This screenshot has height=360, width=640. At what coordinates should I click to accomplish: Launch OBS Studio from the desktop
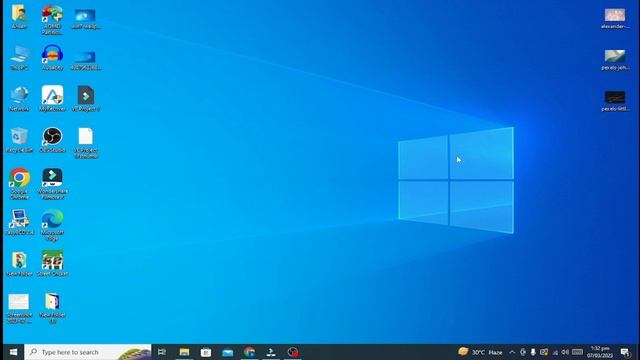pyautogui.click(x=52, y=140)
